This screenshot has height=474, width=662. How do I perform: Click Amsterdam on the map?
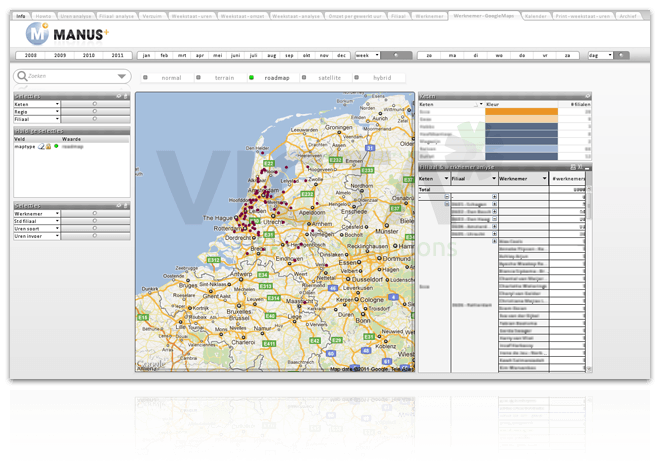[x=261, y=191]
